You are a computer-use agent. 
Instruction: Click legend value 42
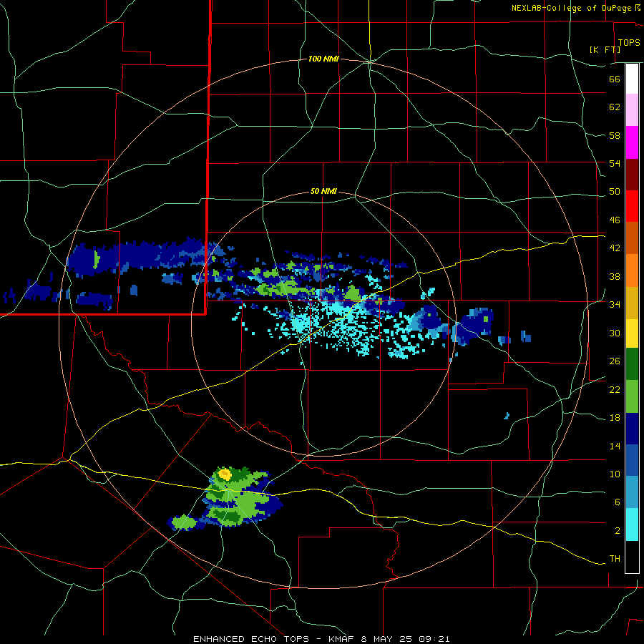[x=615, y=248]
